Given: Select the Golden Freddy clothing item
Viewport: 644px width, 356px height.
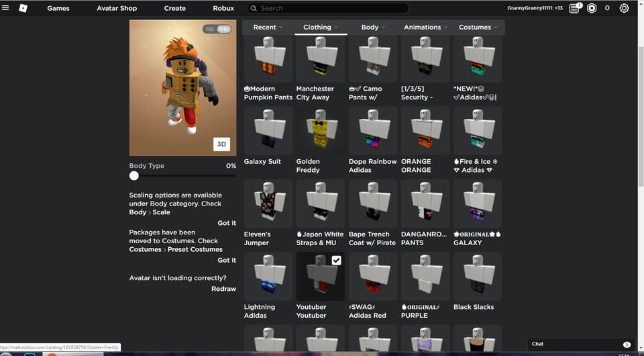Looking at the screenshot, I should pos(321,131).
